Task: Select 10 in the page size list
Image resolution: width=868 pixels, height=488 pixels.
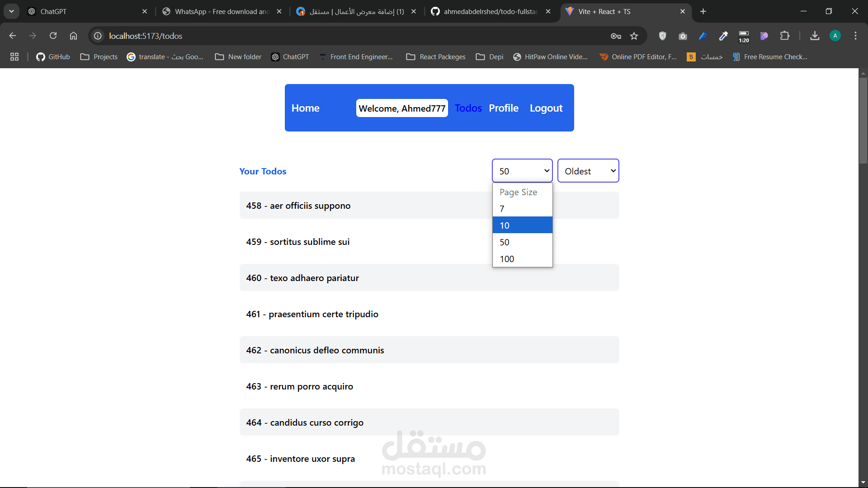Action: tap(522, 225)
